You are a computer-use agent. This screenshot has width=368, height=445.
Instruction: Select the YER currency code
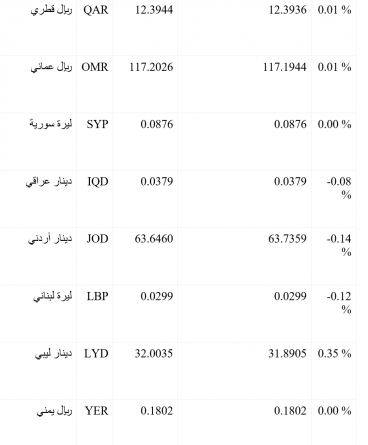(x=97, y=411)
